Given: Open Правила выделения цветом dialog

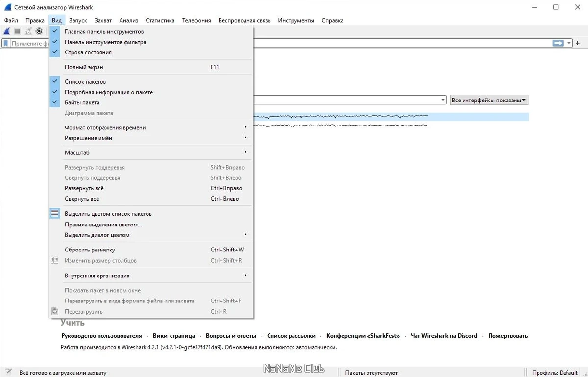Looking at the screenshot, I should point(150,225).
